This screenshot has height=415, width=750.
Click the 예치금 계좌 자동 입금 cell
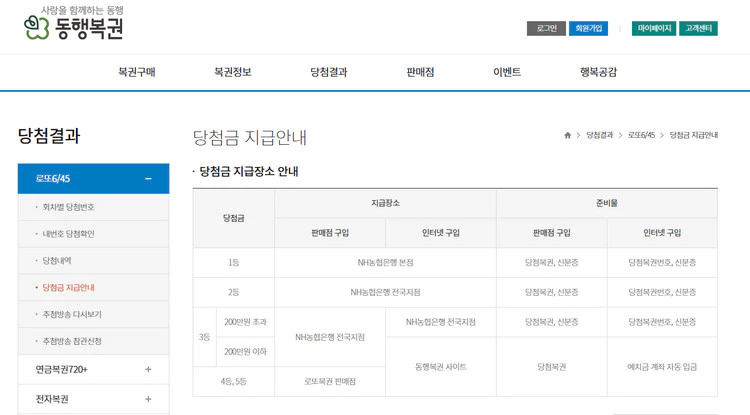pyautogui.click(x=662, y=367)
